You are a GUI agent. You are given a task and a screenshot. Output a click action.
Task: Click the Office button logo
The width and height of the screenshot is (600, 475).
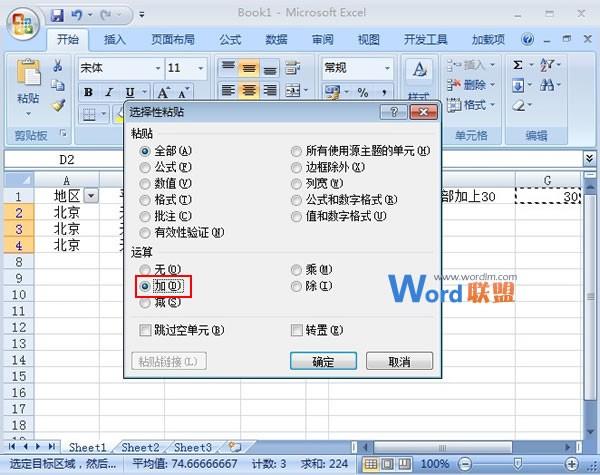coord(22,20)
